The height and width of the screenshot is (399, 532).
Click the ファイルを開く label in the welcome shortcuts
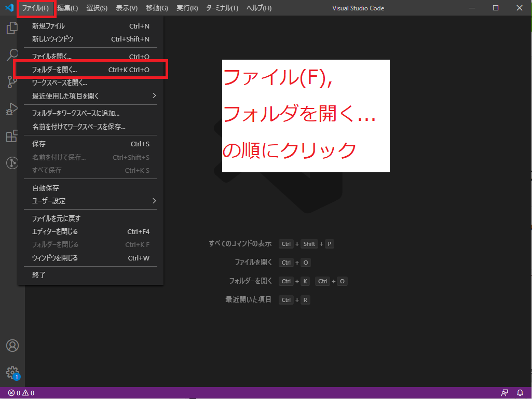[253, 262]
